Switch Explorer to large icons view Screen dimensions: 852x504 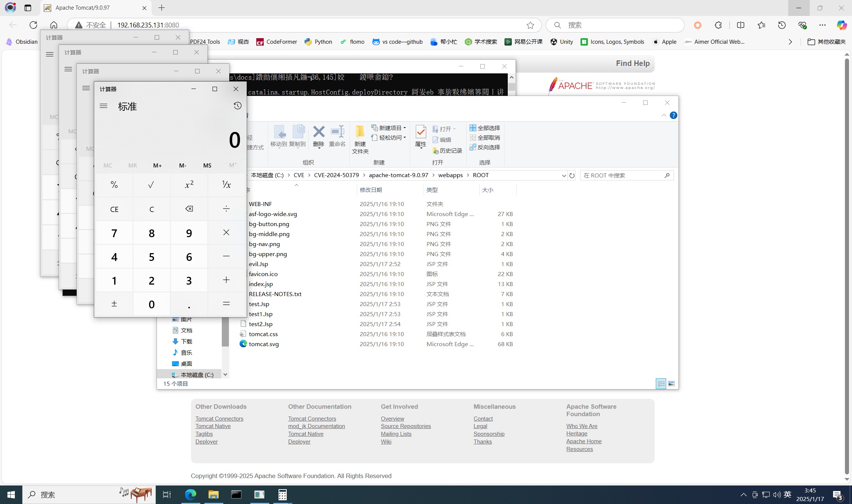click(671, 384)
